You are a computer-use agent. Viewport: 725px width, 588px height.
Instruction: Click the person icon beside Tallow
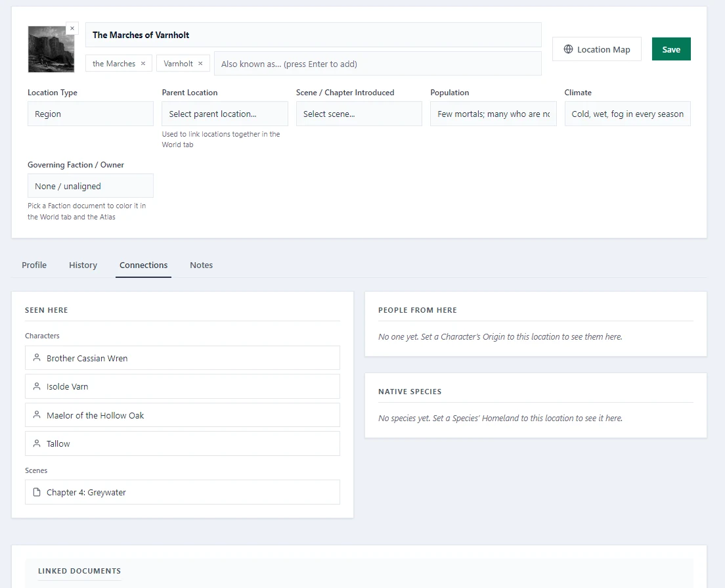tap(37, 443)
